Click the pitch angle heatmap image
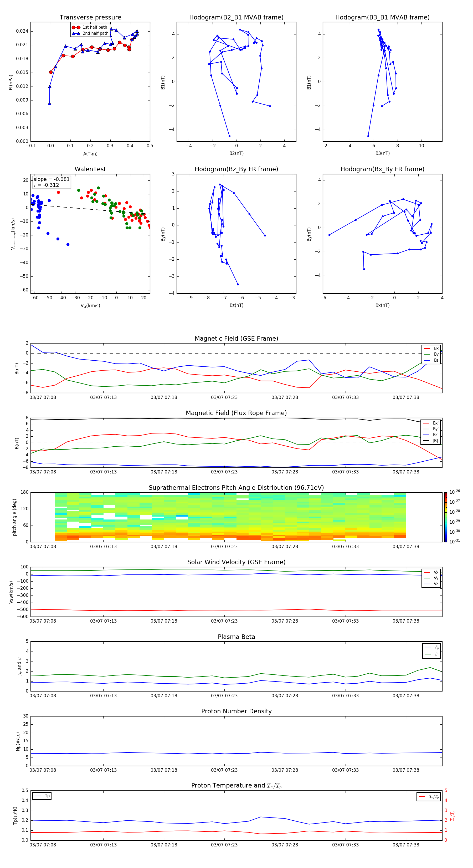The width and height of the screenshot is (473, 868). (230, 517)
